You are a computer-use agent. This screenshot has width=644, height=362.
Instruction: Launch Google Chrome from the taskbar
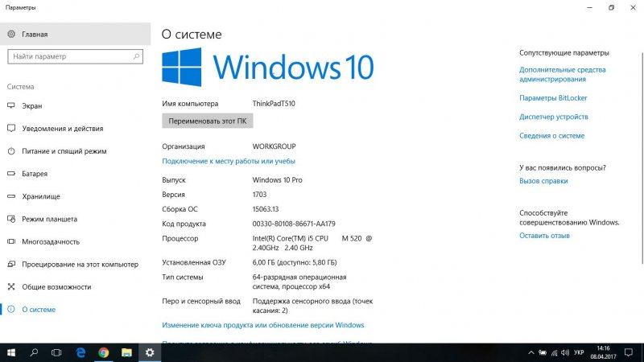coord(104,352)
